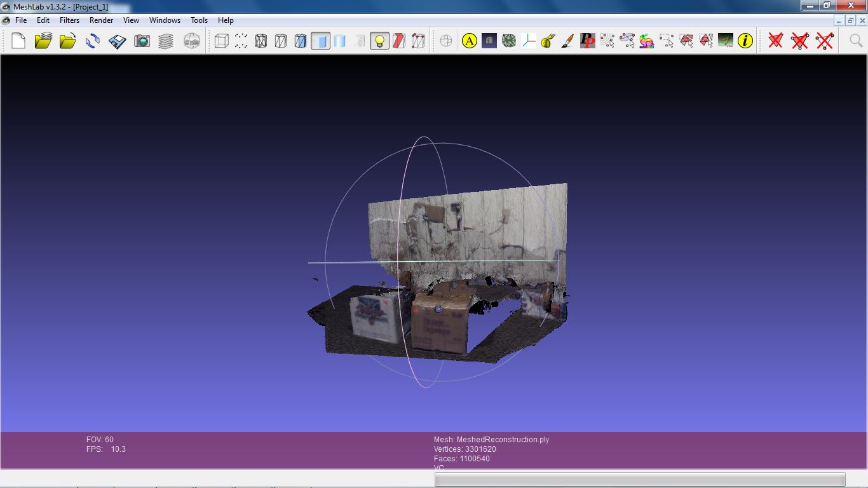Screen dimensions: 868x488
Task: Create a new empty project
Action: [x=18, y=41]
